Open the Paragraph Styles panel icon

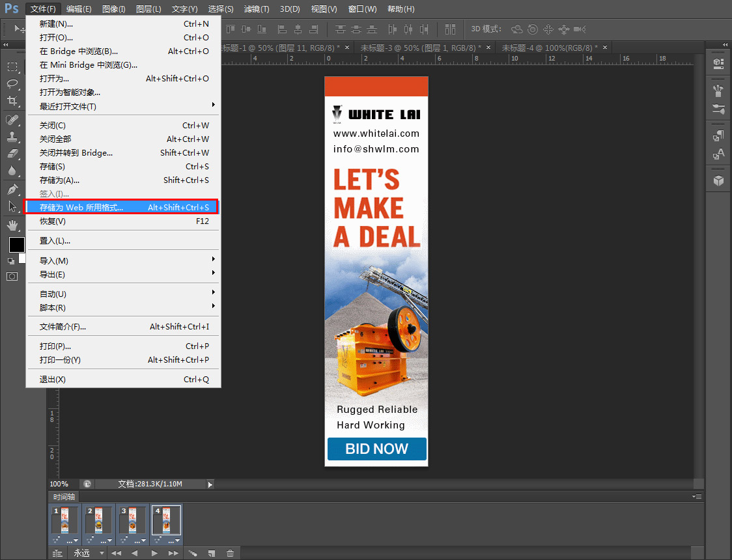[718, 136]
